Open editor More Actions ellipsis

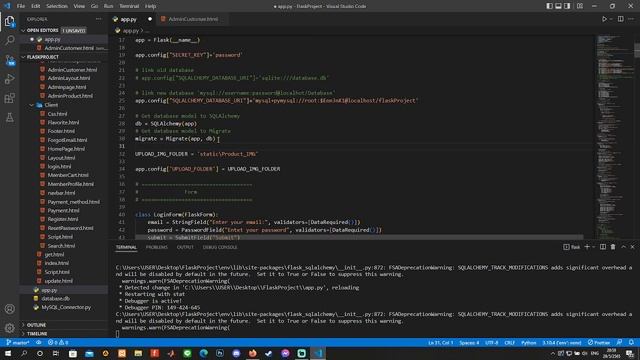coord(631,19)
